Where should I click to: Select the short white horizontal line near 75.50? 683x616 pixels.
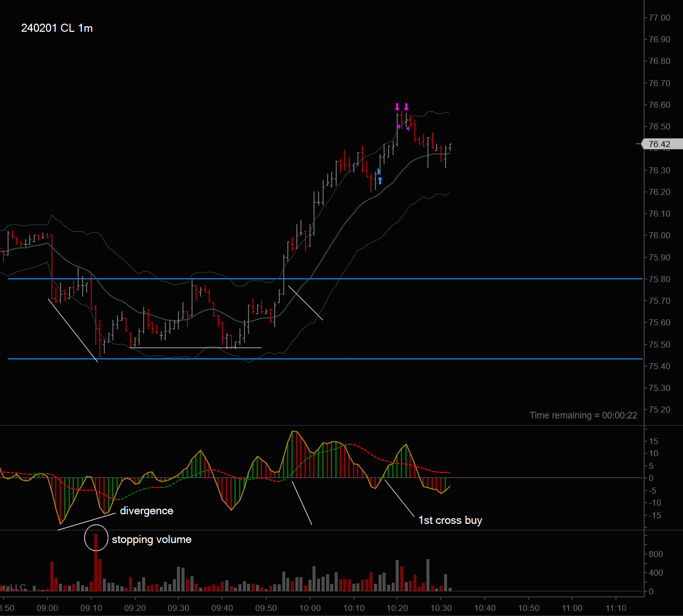click(196, 348)
